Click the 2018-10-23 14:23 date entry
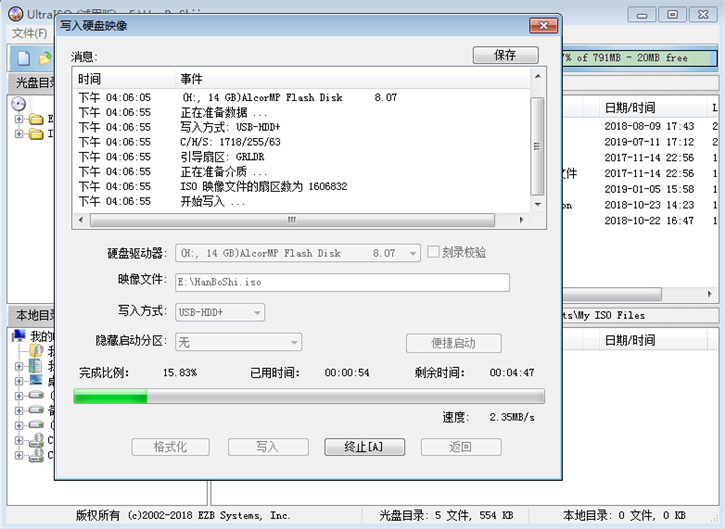 [649, 205]
